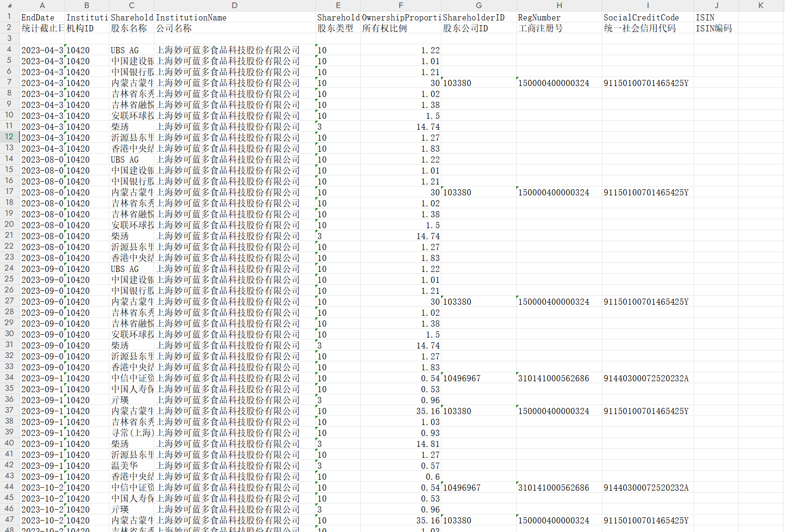The height and width of the screenshot is (532, 785).
Task: Click the 所有权比例 cell in row 2
Action: (x=401, y=29)
